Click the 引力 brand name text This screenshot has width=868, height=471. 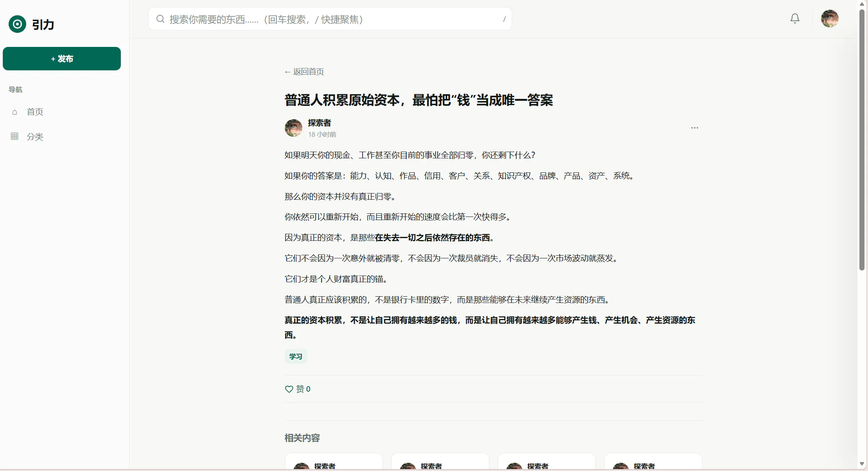[43, 25]
